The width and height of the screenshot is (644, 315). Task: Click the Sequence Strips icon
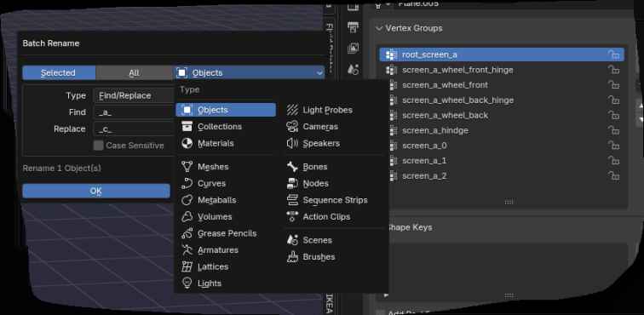[292, 200]
